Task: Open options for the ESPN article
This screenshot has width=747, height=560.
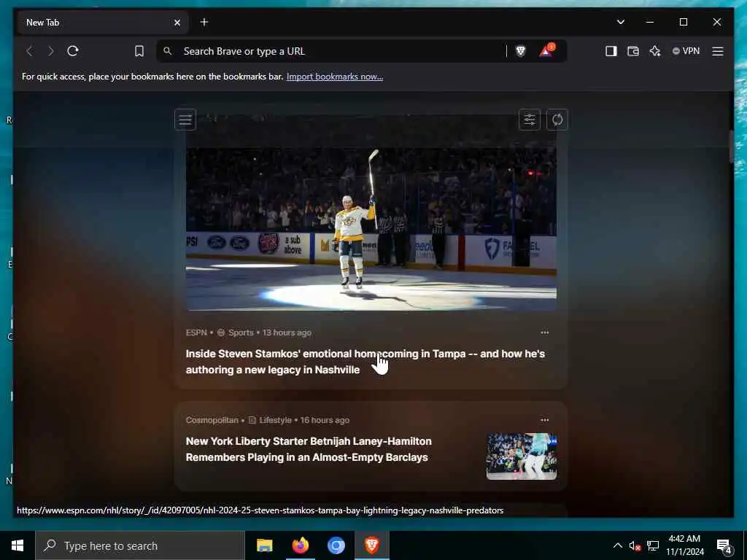Action: (x=544, y=332)
